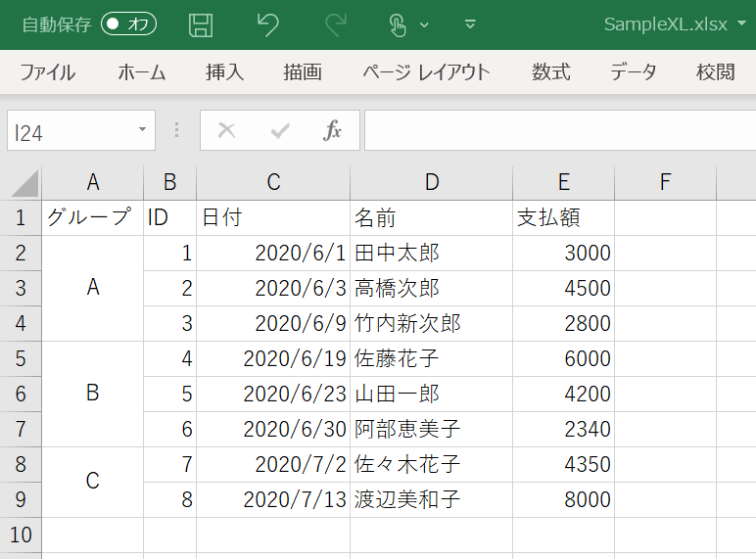Screen dimensions: 756x559
Task: Open touch mode dropdown arrow
Action: [x=424, y=25]
